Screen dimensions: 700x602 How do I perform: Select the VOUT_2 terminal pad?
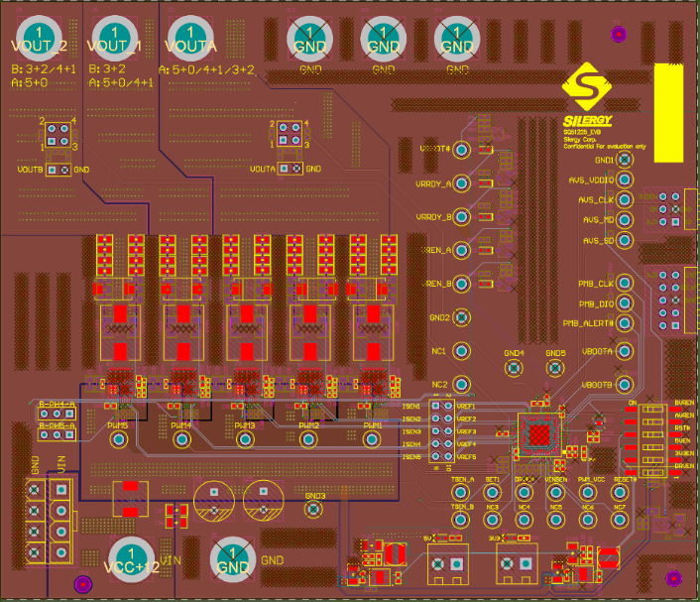39,39
